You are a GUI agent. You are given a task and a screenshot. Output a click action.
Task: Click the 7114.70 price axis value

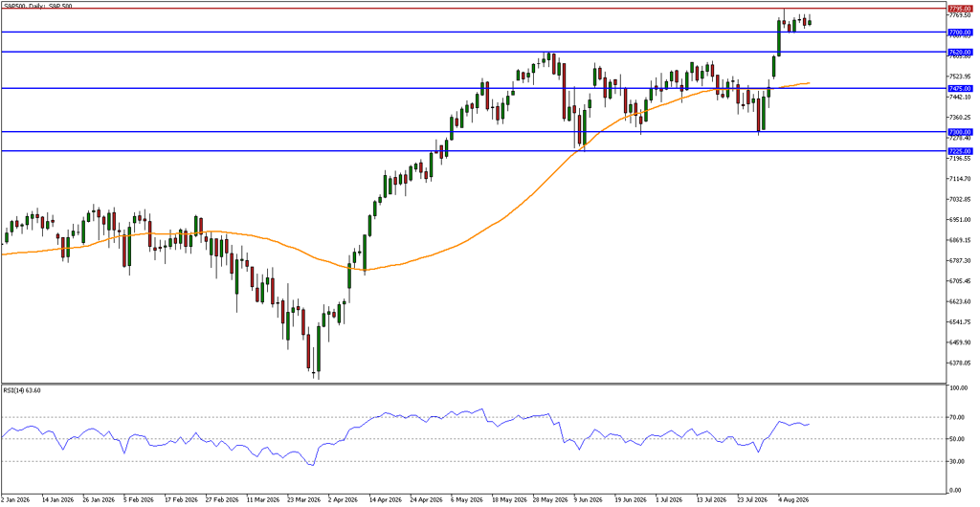[958, 179]
